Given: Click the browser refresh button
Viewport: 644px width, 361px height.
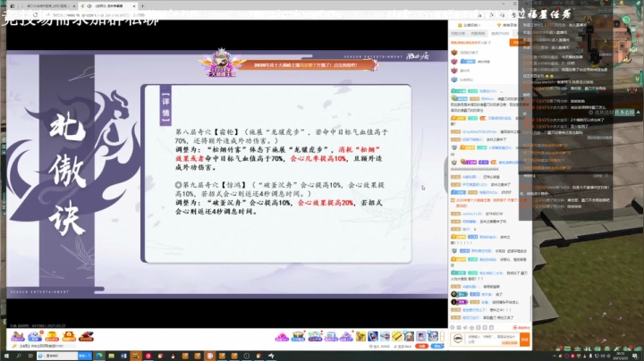Looking at the screenshot, I should pos(35,15).
